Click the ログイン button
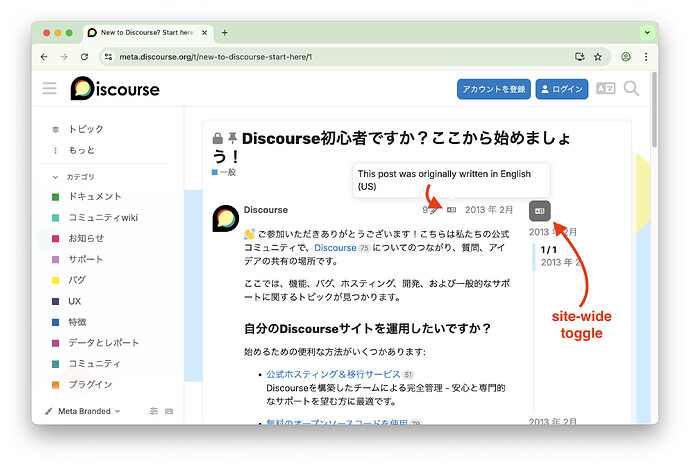Viewport: 690px width, 465px height. pos(562,89)
